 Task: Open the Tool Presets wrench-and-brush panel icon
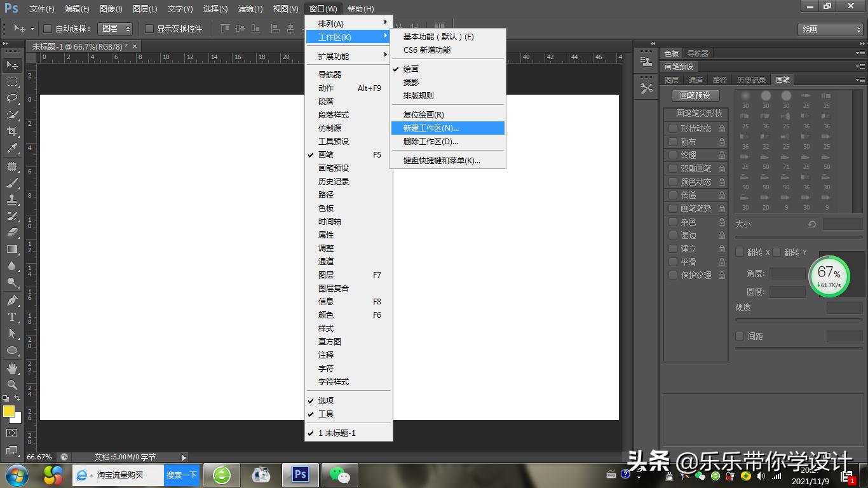click(x=646, y=89)
